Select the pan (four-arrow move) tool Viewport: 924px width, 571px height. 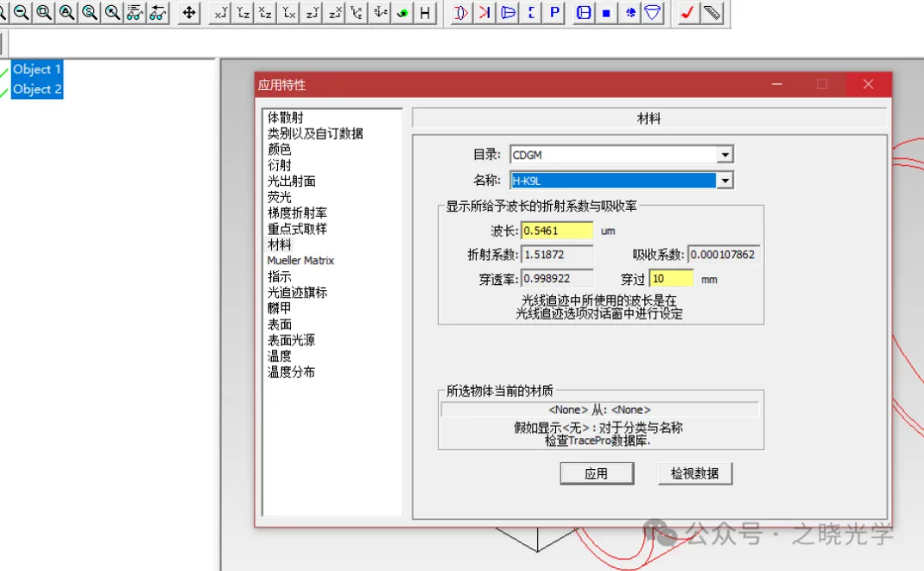[189, 13]
